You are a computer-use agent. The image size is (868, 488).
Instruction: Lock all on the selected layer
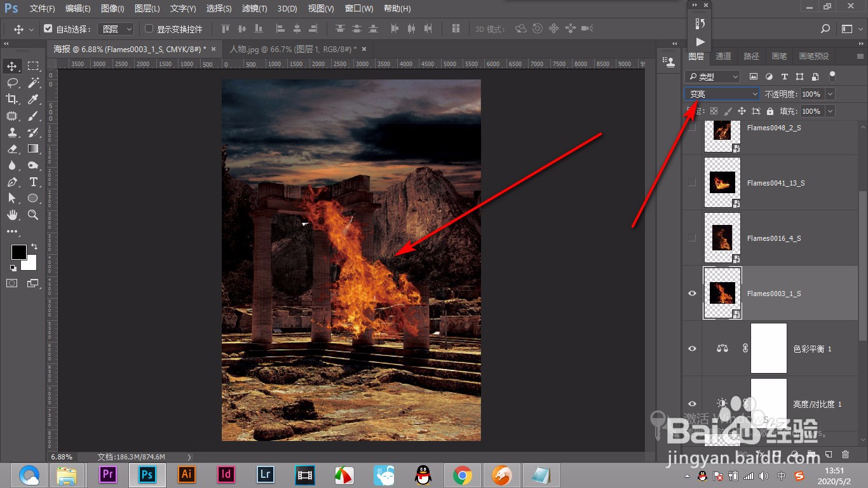click(770, 111)
